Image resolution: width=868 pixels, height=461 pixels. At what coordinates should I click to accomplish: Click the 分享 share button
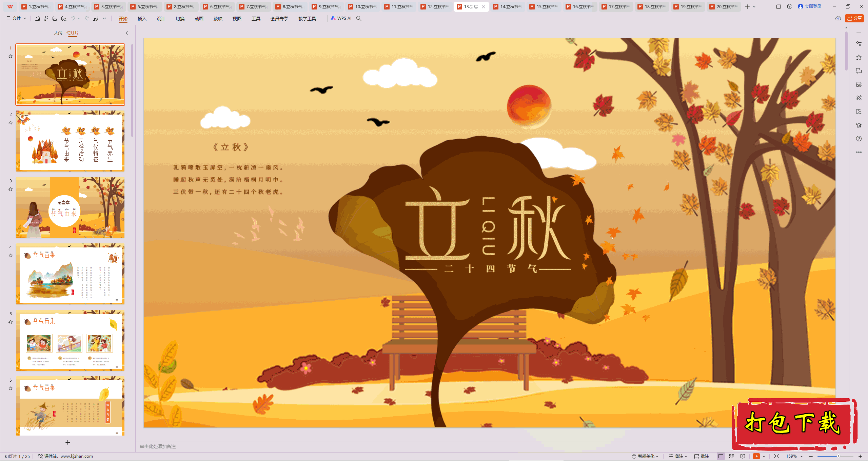point(854,18)
